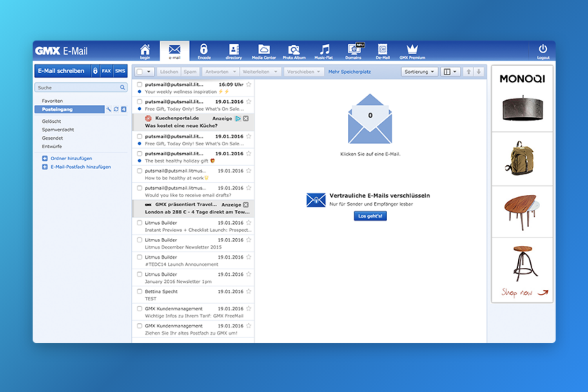Viewport: 588px width, 392px height.
Task: Click the Shop now link in MONOQI ad
Action: (x=524, y=292)
